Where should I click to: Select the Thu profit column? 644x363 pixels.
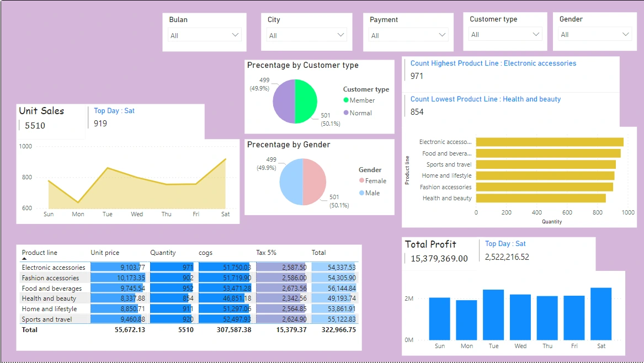click(547, 318)
